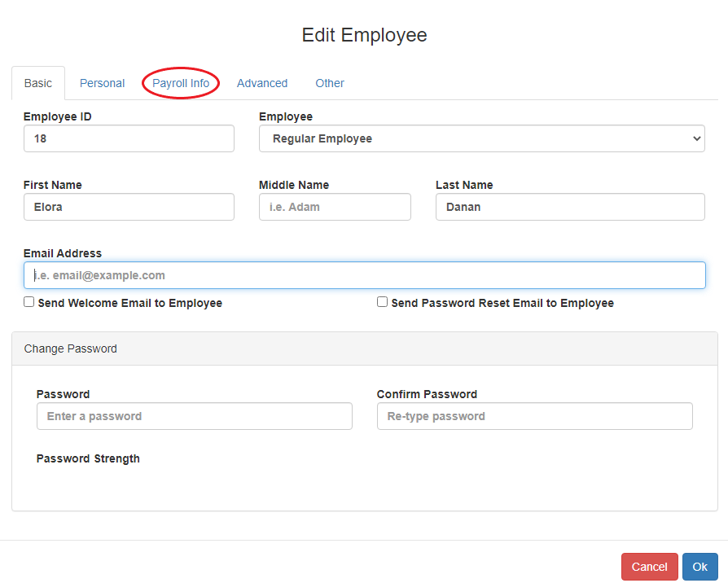Confirm changes with the Ok button
Image resolution: width=728 pixels, height=583 pixels.
[x=699, y=567]
